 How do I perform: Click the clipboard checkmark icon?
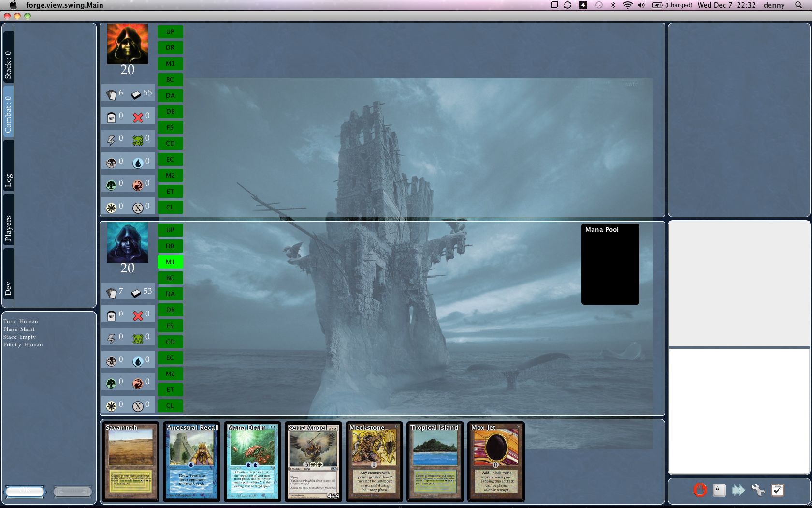[777, 490]
